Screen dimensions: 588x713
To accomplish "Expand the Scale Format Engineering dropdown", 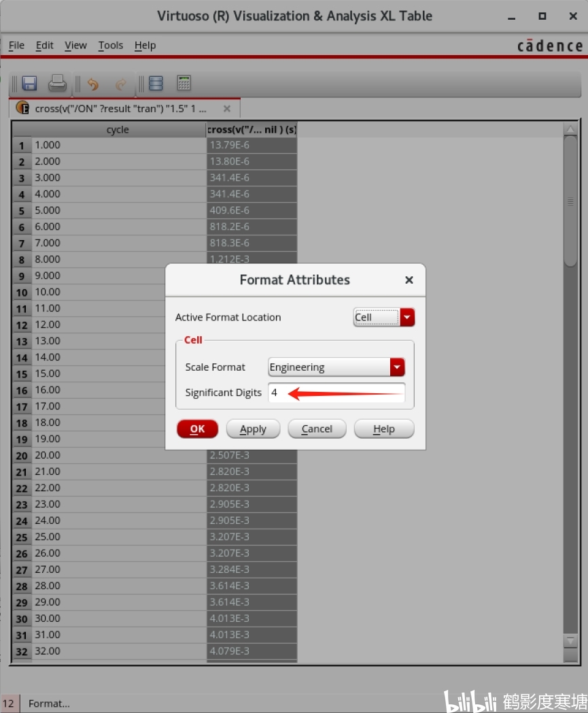I will (397, 367).
